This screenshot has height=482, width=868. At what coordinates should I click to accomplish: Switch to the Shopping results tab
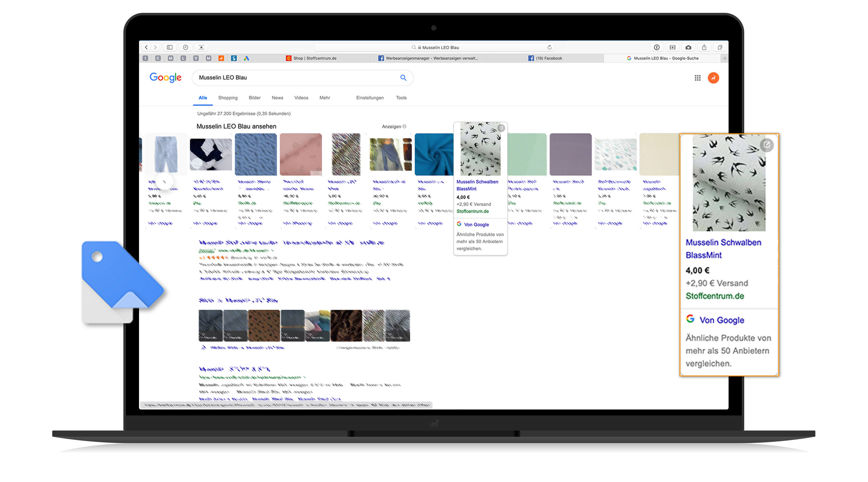coord(228,98)
